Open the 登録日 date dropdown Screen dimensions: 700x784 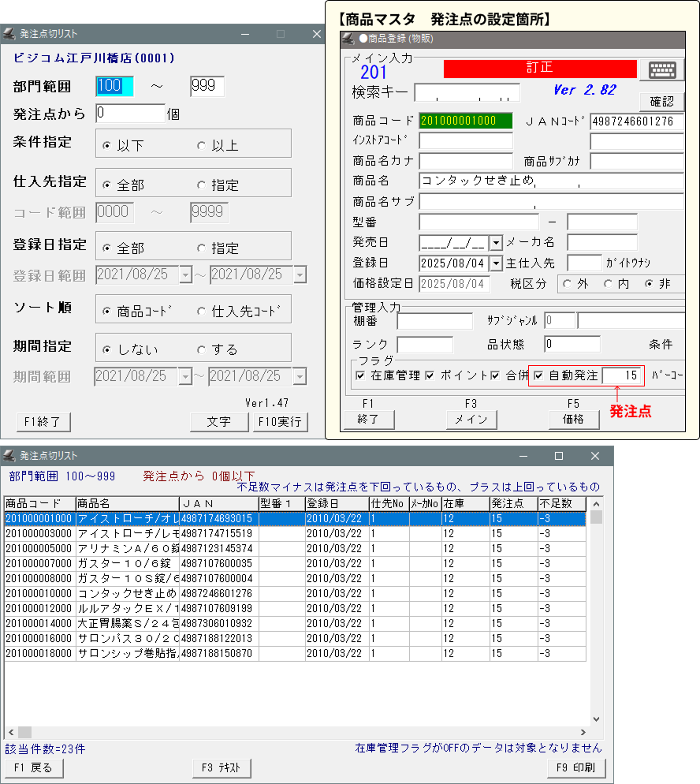[496, 263]
